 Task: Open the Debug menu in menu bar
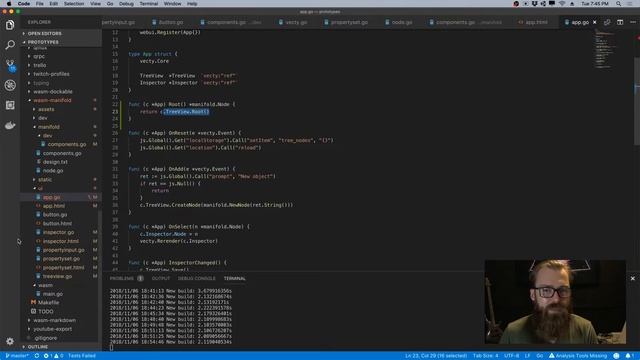[126, 4]
